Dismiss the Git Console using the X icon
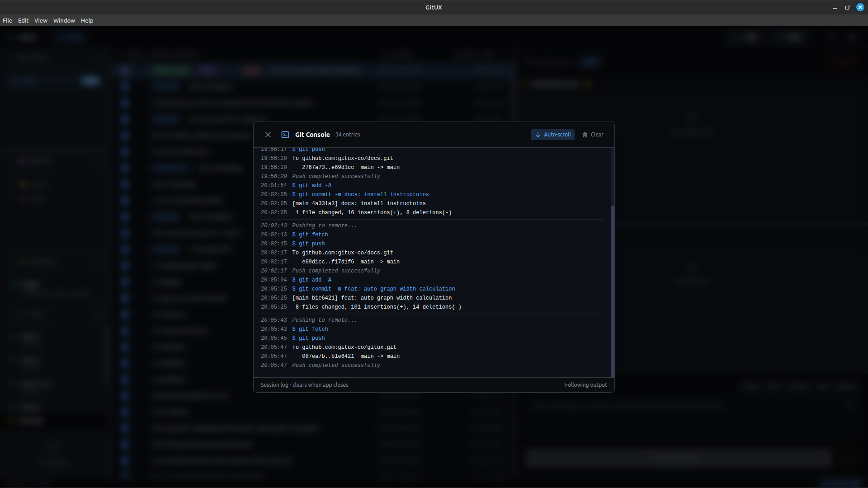 click(268, 134)
